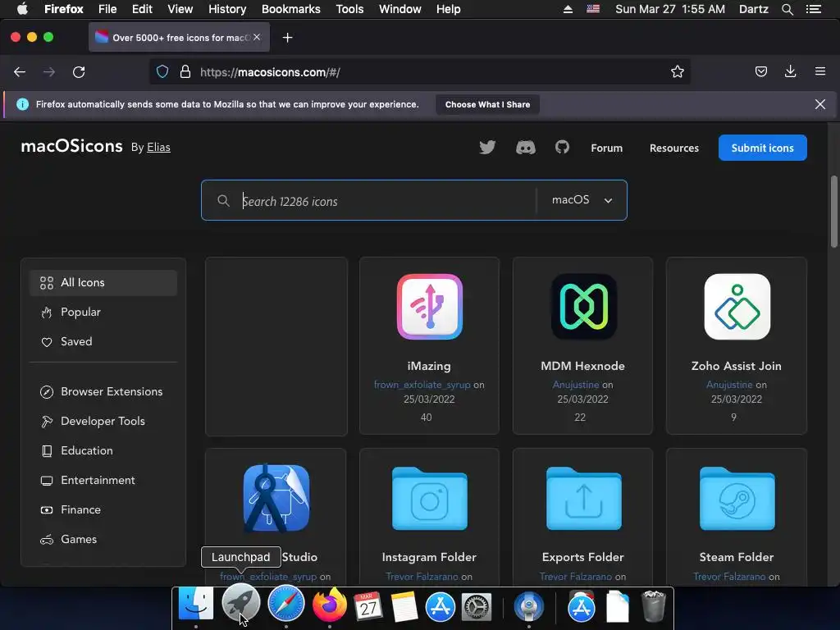Open the Resources link
Image resolution: width=840 pixels, height=630 pixels.
pyautogui.click(x=674, y=148)
